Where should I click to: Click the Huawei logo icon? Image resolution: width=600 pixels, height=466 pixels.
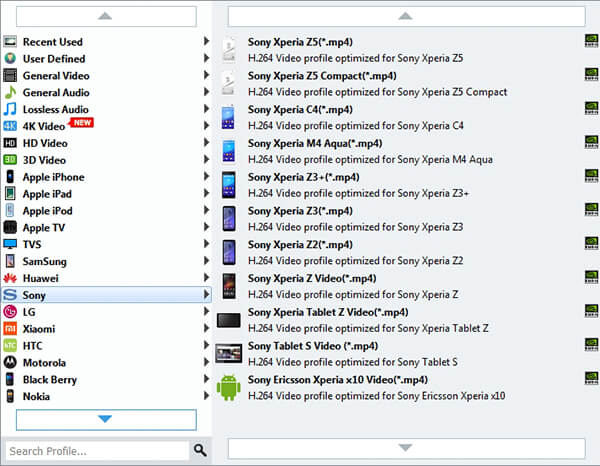click(x=11, y=278)
